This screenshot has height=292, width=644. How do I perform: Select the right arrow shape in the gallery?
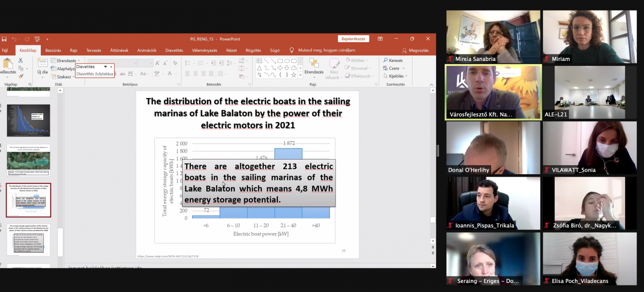pyautogui.click(x=280, y=68)
